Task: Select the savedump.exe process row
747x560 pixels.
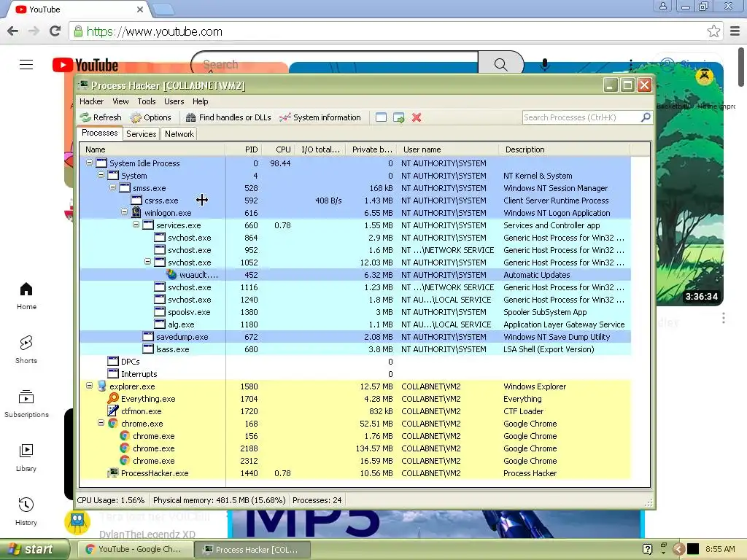Action: 355,337
